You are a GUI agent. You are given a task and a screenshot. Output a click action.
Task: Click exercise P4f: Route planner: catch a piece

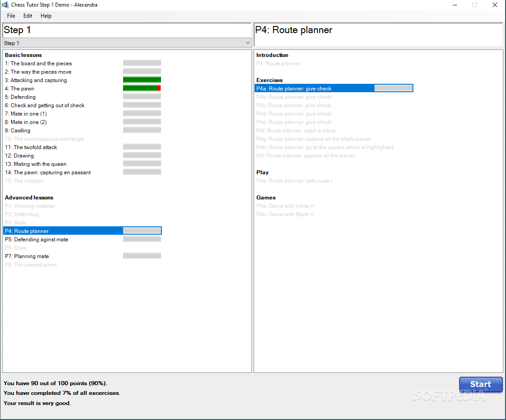pos(296,131)
